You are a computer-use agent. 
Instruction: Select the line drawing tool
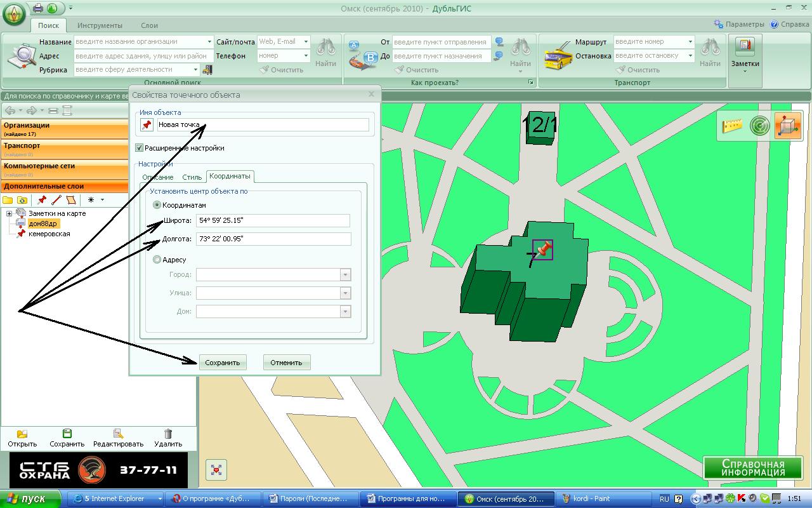[x=56, y=200]
